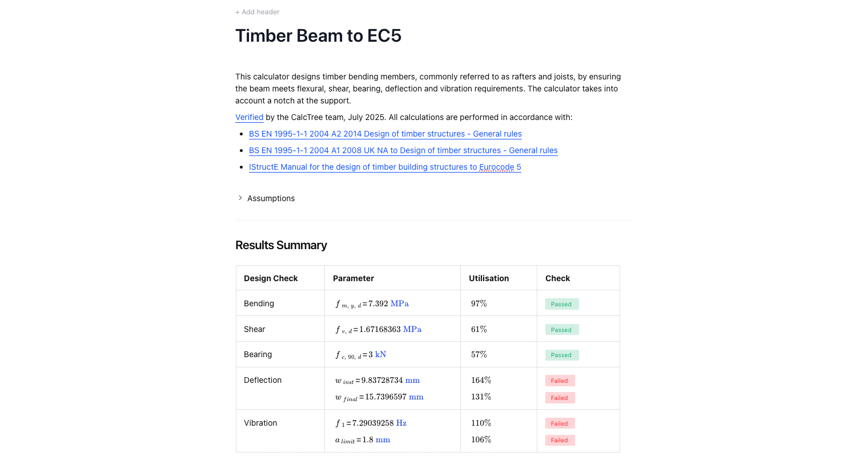Change the kN unit on the Bearing parameter
Viewport: 868px width, 456px height.
(x=381, y=355)
